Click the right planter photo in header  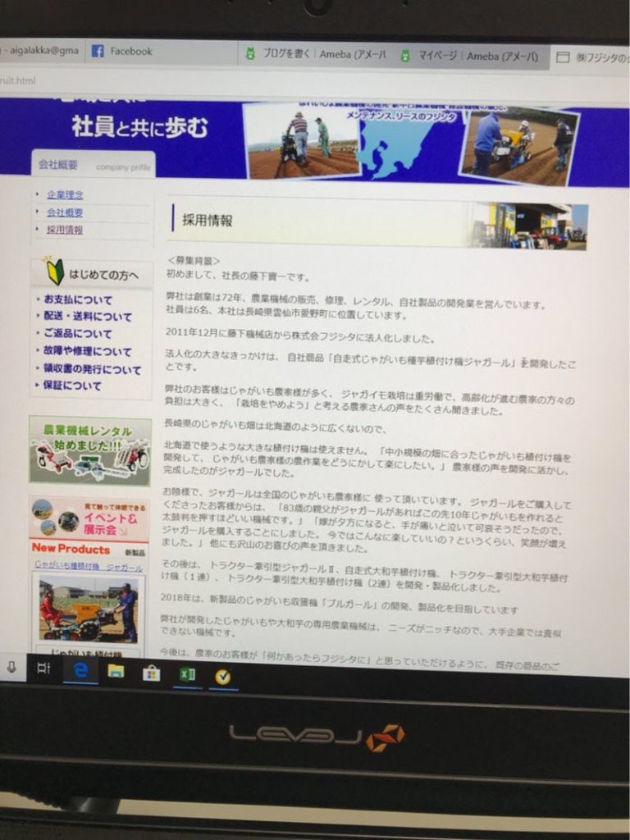tap(518, 145)
